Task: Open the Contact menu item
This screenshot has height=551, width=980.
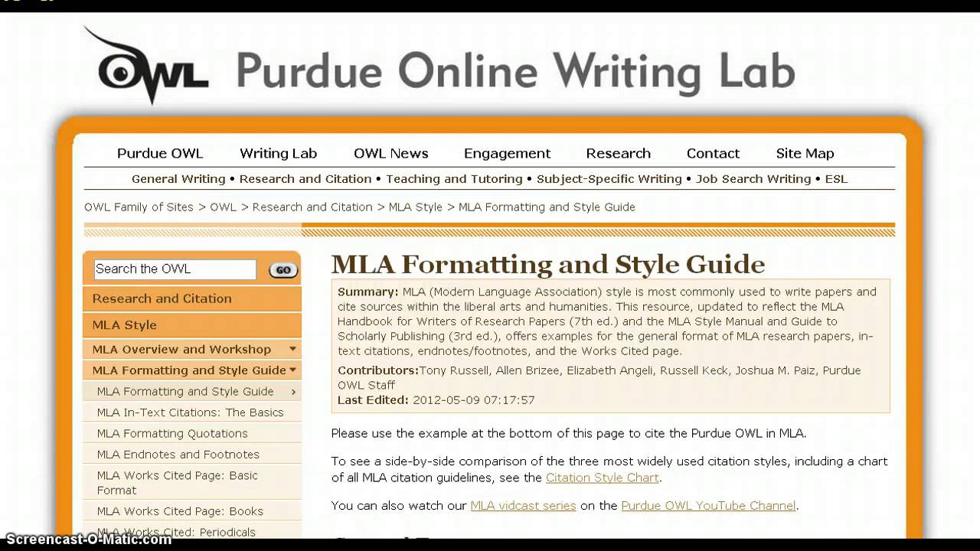Action: tap(713, 153)
